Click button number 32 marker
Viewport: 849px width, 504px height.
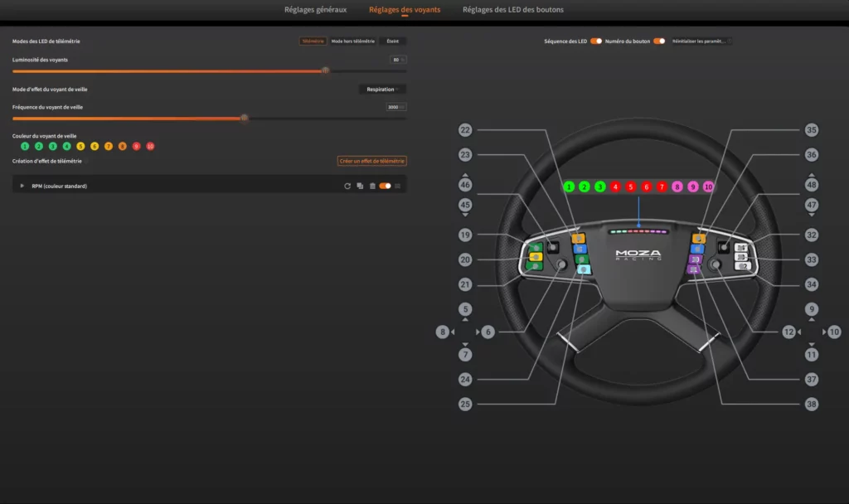click(811, 235)
